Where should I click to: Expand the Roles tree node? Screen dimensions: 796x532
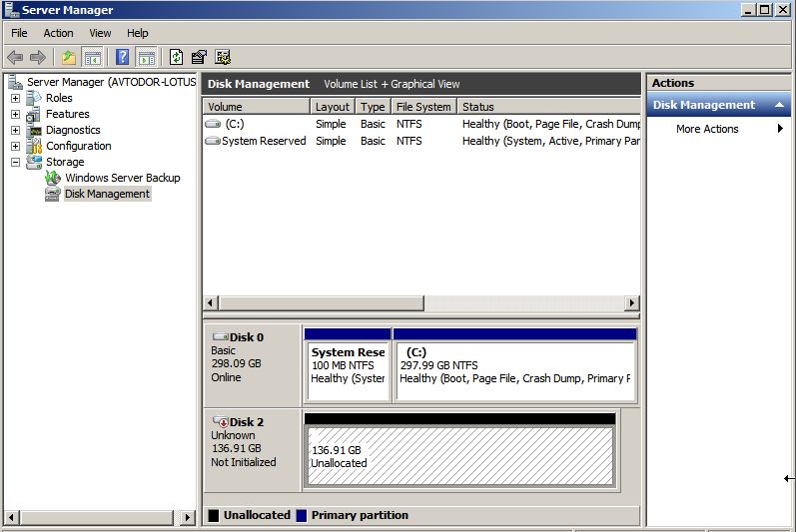tap(15, 98)
